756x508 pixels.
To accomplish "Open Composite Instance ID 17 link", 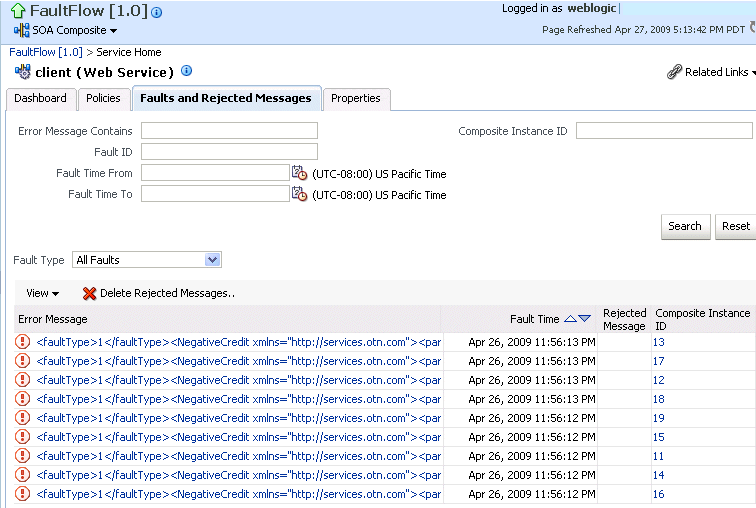I will (659, 361).
